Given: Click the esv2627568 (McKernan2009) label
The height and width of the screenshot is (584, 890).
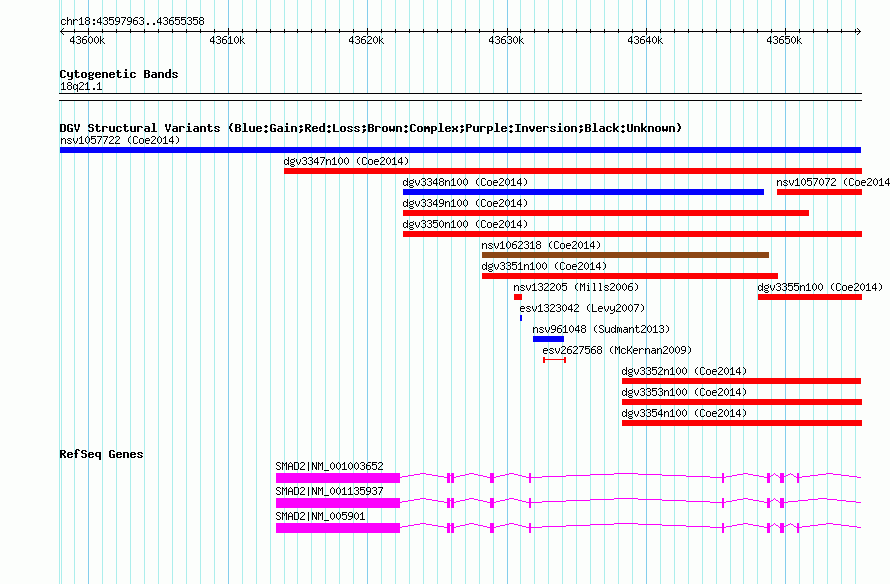Looking at the screenshot, I should pos(617,350).
